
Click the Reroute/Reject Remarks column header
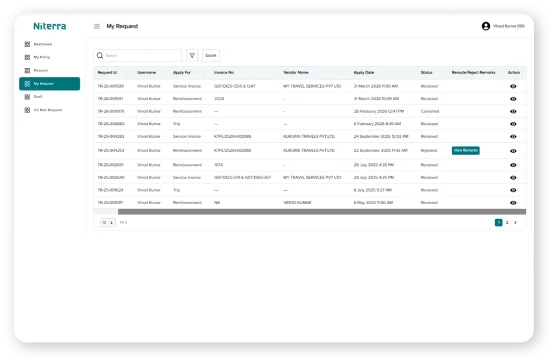(x=473, y=72)
